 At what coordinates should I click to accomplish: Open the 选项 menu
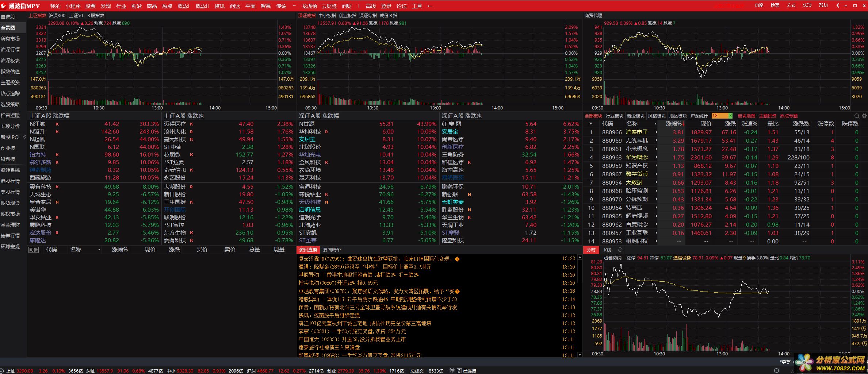807,5
